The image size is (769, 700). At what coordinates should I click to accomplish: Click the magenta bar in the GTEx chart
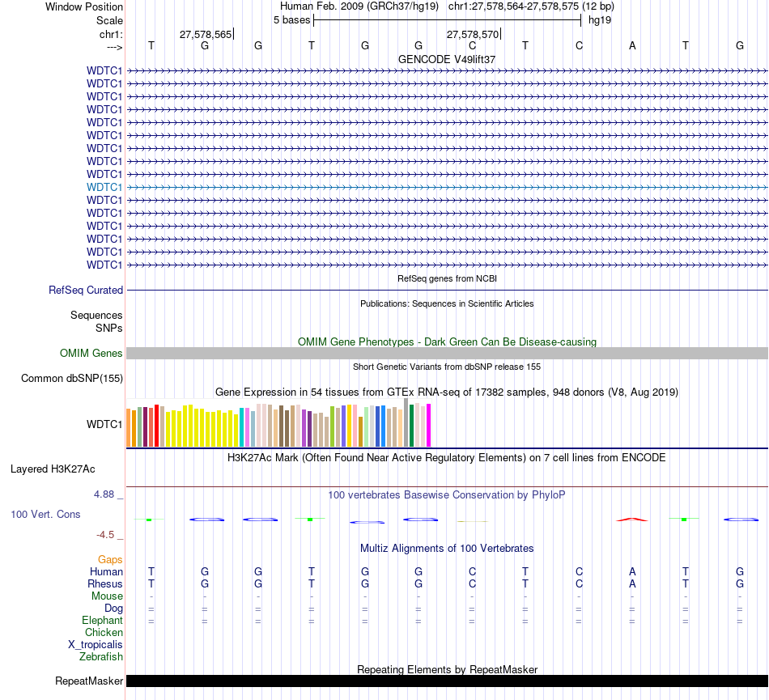coord(429,426)
